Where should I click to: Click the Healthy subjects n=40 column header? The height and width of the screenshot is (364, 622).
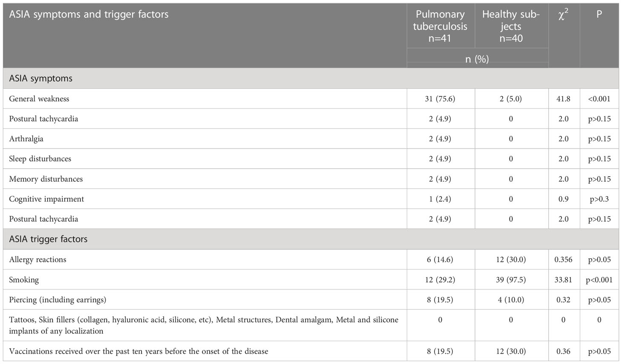click(511, 26)
